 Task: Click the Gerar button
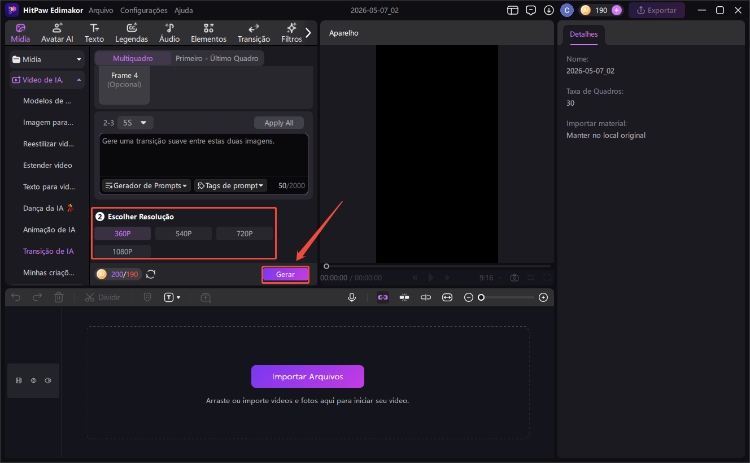[x=285, y=275]
